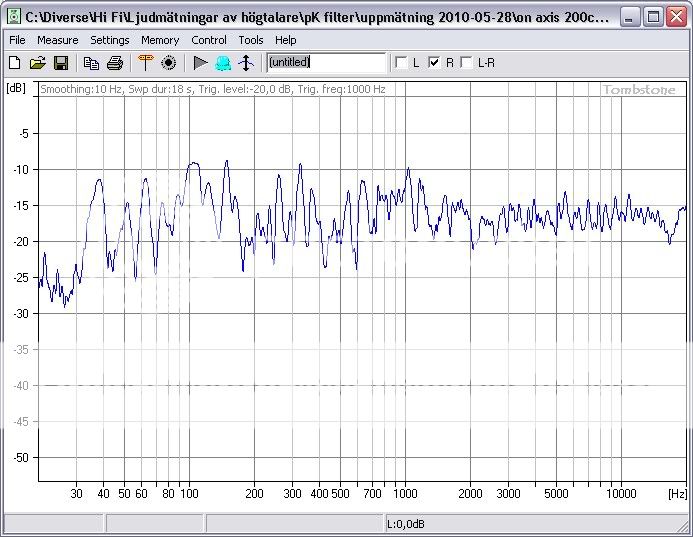Expand the Settings menu
693x537 pixels.
[109, 40]
